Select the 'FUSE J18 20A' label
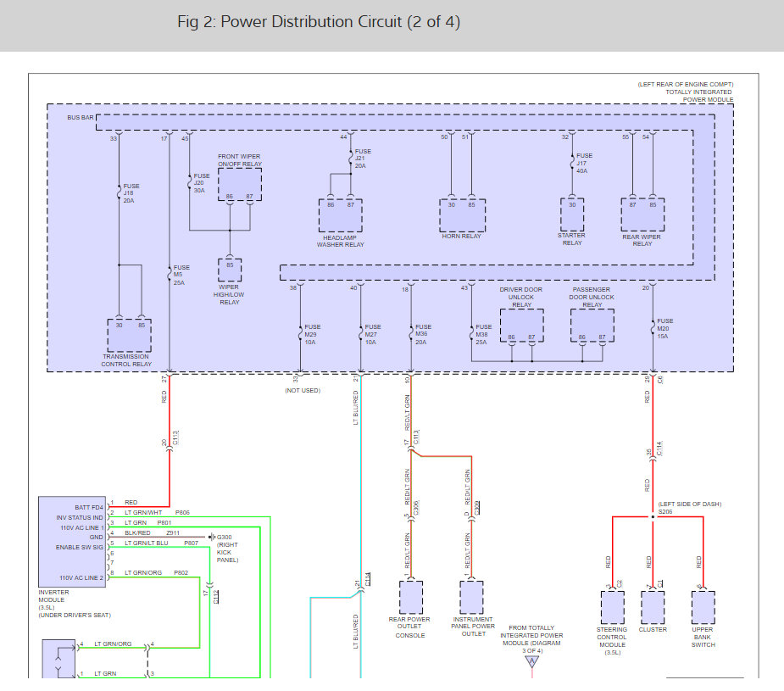The image size is (784, 691). [x=131, y=193]
